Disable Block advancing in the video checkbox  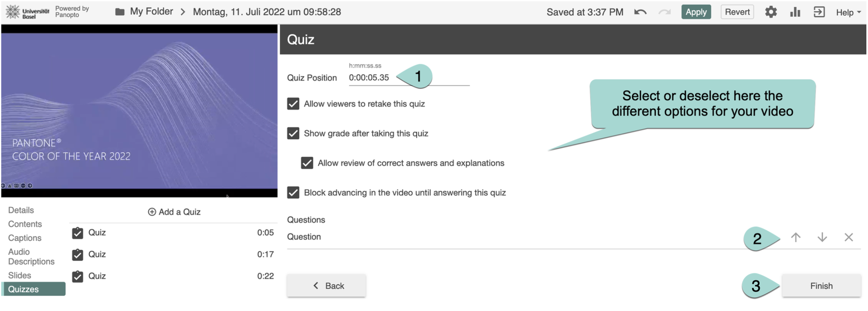(293, 193)
